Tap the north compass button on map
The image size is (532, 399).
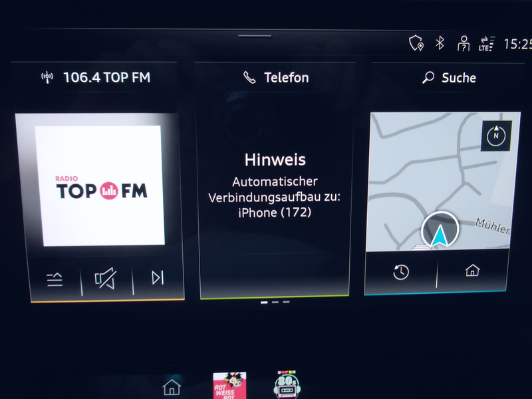tap(496, 136)
